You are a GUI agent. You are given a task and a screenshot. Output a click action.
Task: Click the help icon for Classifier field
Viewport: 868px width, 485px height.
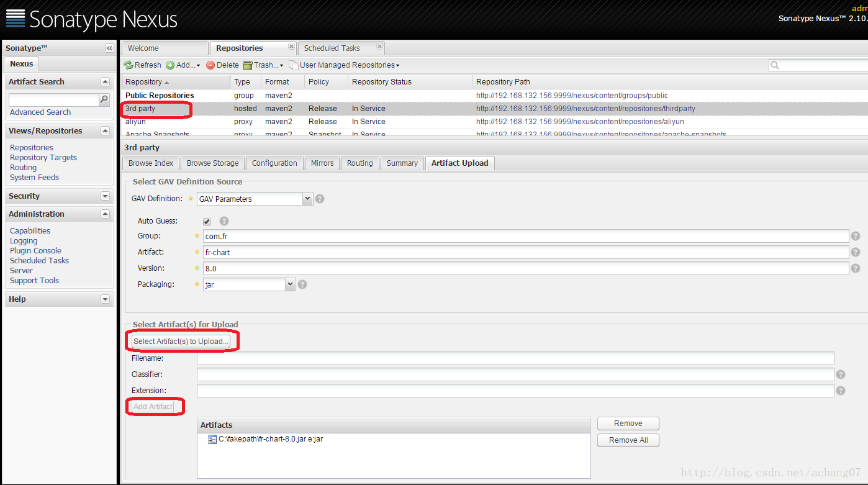[x=841, y=374]
